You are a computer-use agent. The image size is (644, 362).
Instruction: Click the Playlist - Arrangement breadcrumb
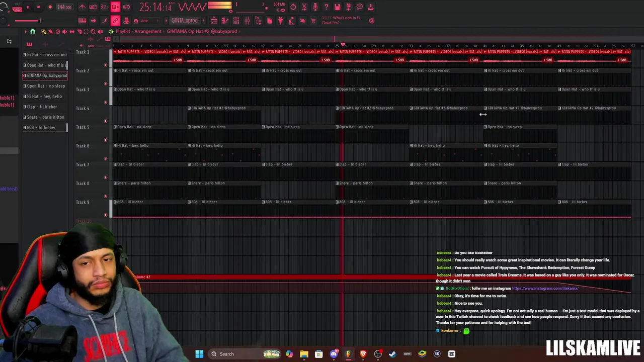[138, 31]
